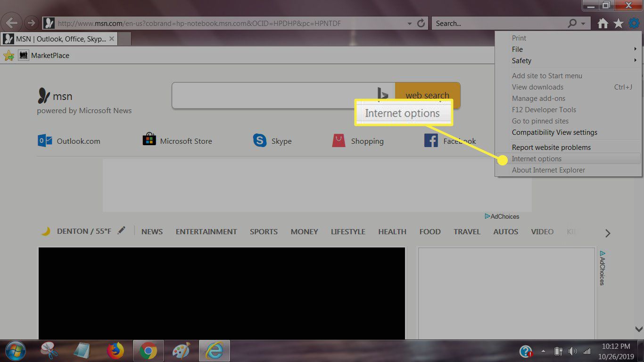Close the MSN tab
Viewport: 644px width, 362px height.
click(112, 39)
